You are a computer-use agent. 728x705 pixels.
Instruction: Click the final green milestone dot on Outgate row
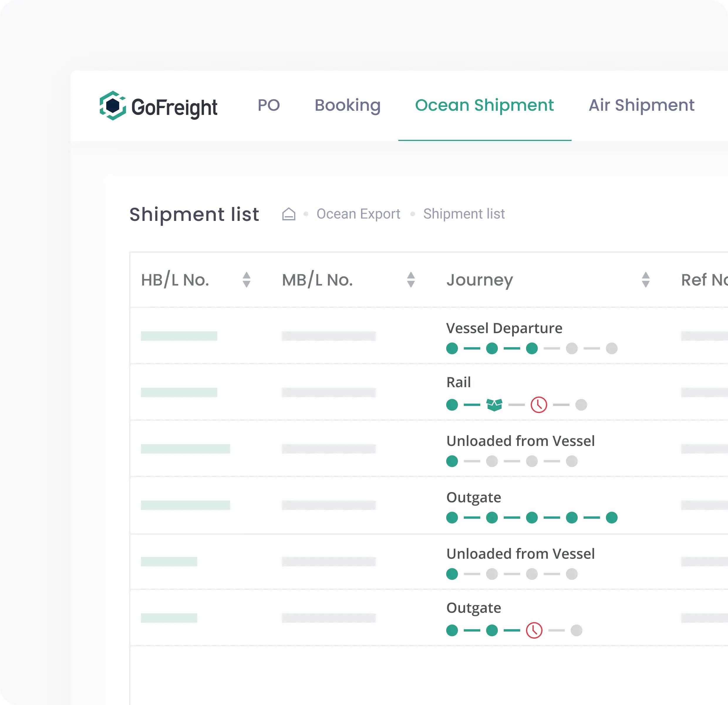pyautogui.click(x=612, y=517)
